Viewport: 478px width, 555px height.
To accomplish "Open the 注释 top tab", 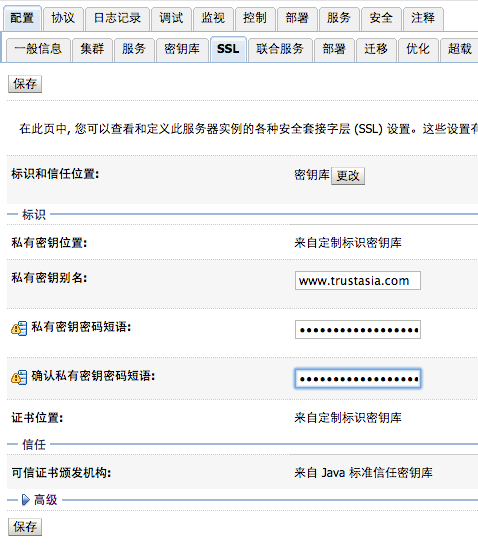I will point(423,18).
